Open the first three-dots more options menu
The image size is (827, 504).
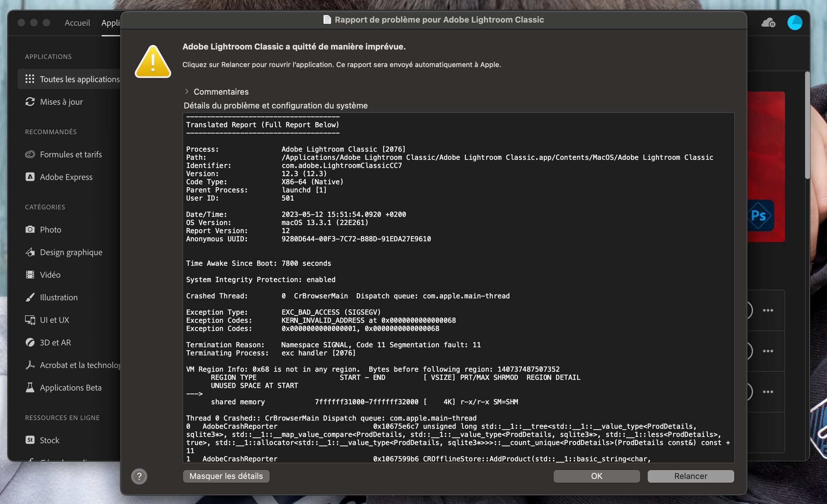768,310
